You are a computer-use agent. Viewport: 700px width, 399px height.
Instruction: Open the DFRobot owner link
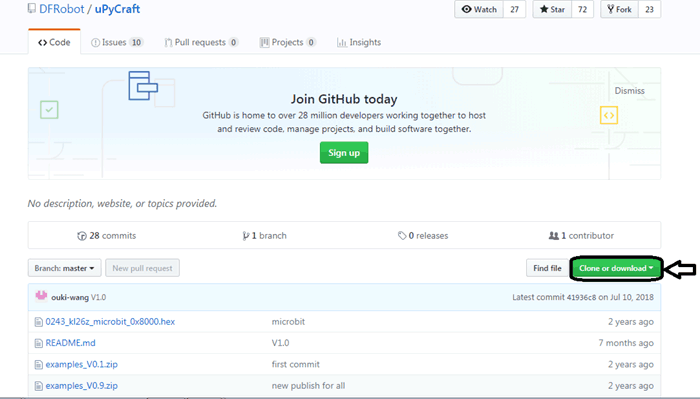62,9
